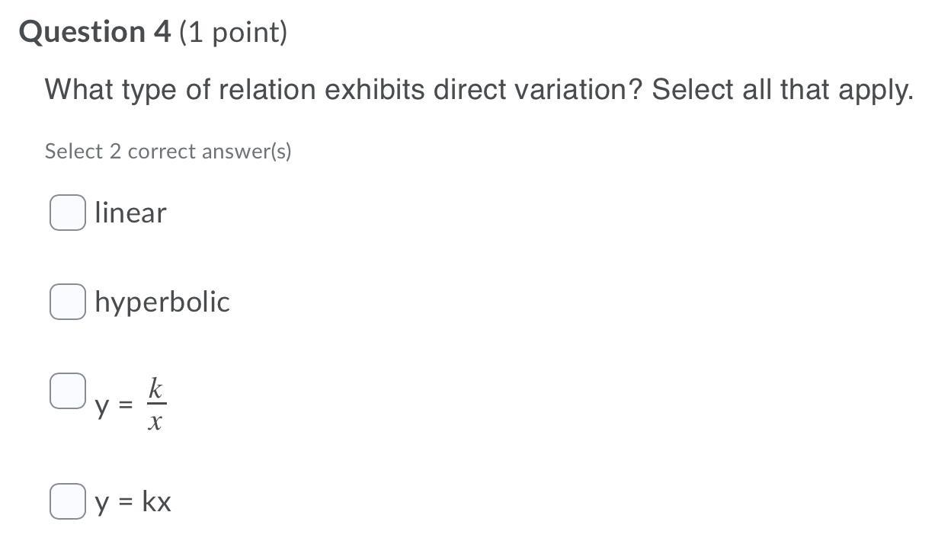Click the "linear" option label

click(x=130, y=213)
